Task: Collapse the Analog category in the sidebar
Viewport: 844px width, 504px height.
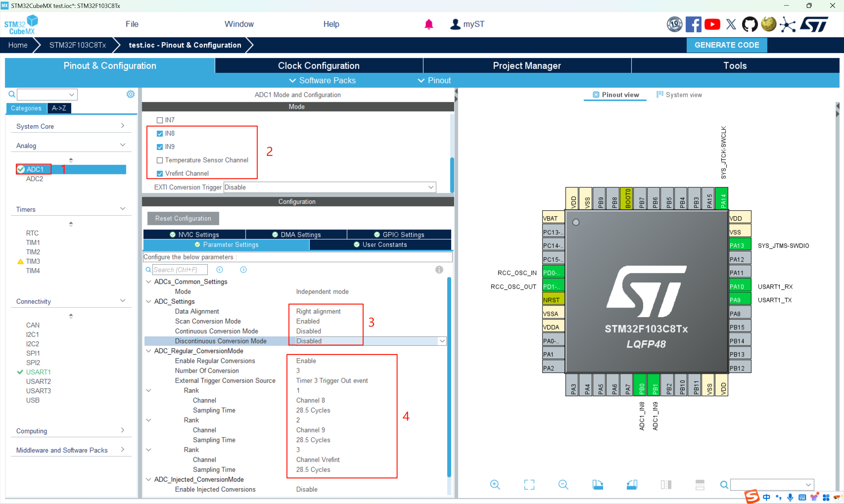Action: click(123, 145)
